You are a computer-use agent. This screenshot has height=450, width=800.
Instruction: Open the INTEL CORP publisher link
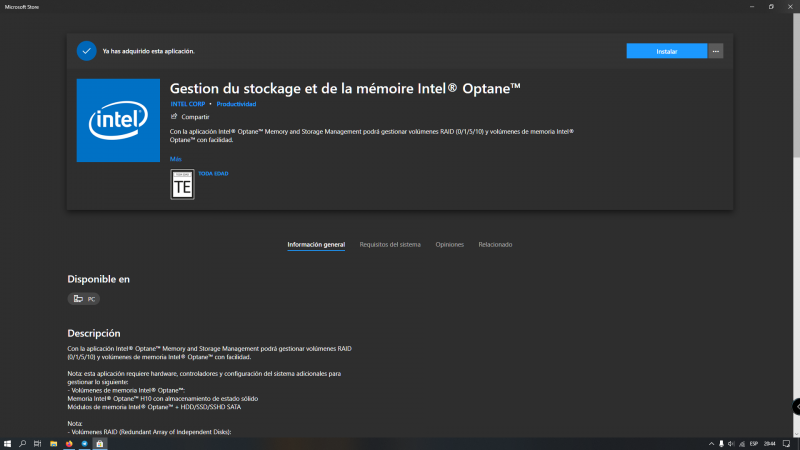coord(187,104)
